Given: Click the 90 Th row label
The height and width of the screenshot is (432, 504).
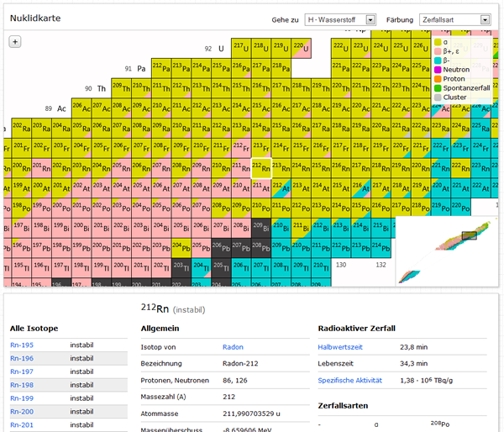Looking at the screenshot, I should point(95,88).
